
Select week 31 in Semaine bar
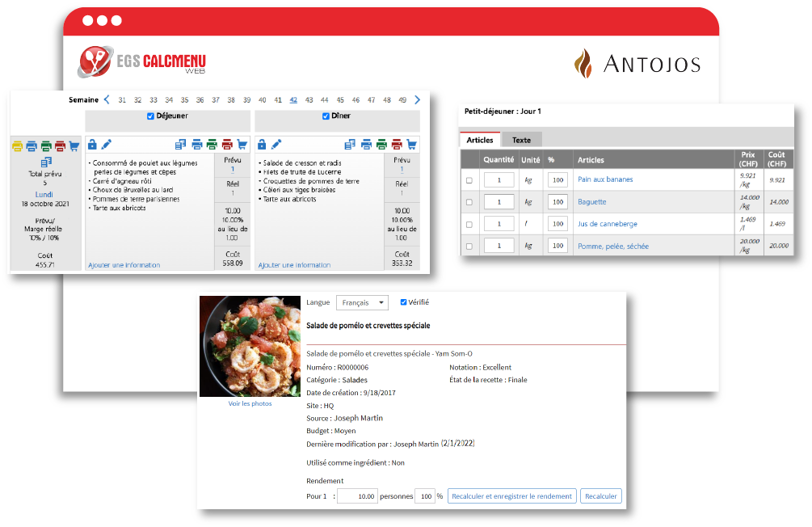pos(122,100)
